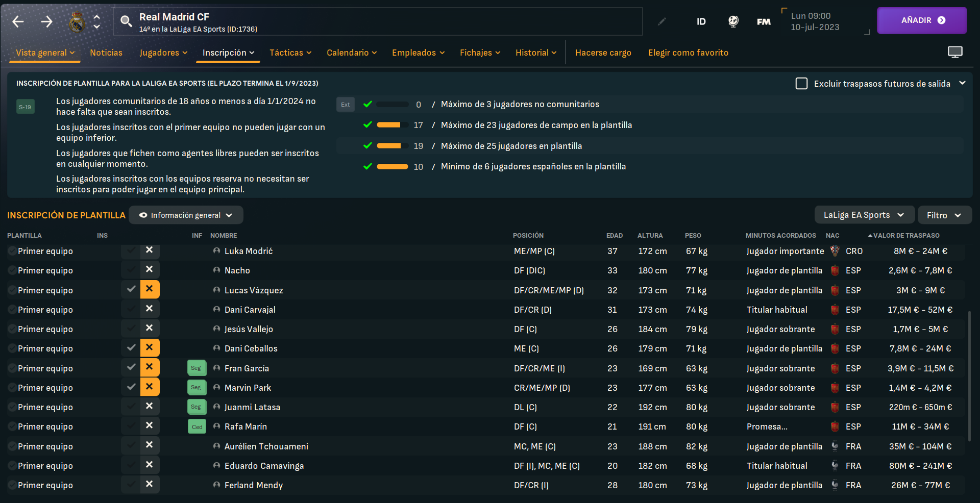The width and height of the screenshot is (980, 503).
Task: Toggle registration check for Dani Carvajal
Action: pos(131,309)
